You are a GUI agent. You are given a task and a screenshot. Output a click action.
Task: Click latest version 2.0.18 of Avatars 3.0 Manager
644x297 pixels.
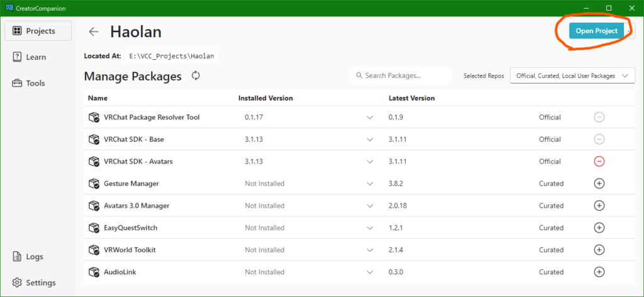[397, 206]
